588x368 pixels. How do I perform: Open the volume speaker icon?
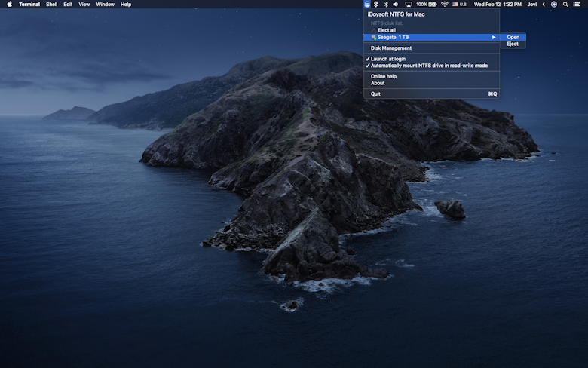pyautogui.click(x=396, y=4)
